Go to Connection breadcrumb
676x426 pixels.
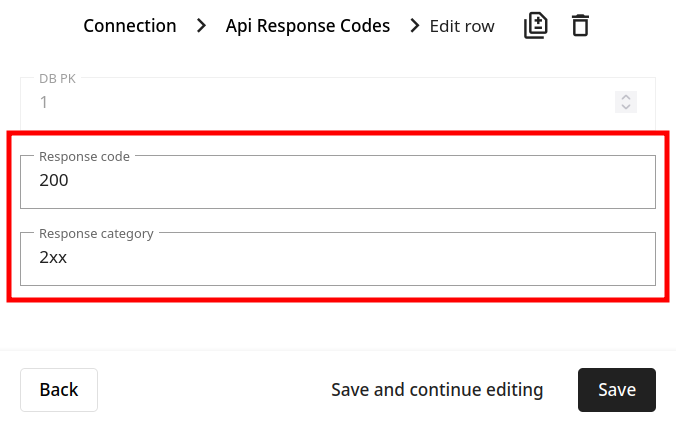pyautogui.click(x=130, y=26)
